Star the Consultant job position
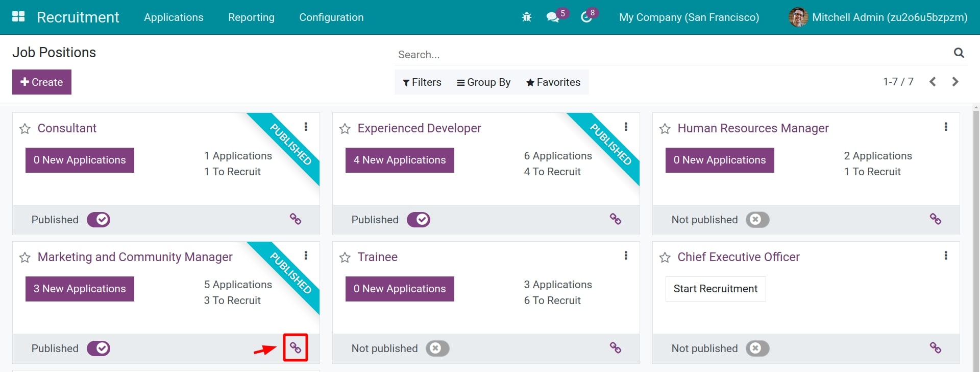The height and width of the screenshot is (372, 980). coord(24,129)
